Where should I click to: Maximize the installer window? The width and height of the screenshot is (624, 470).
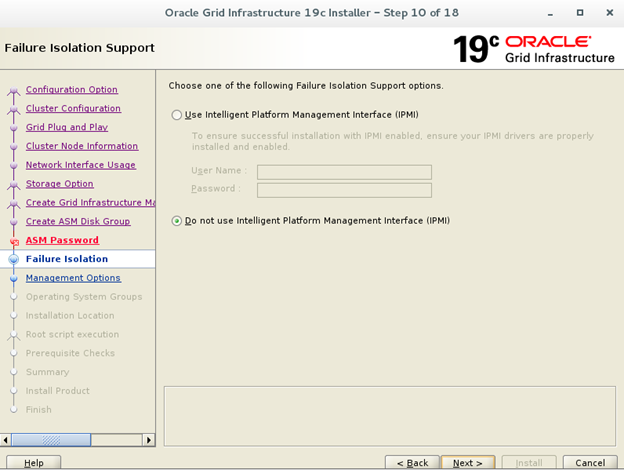(x=580, y=13)
